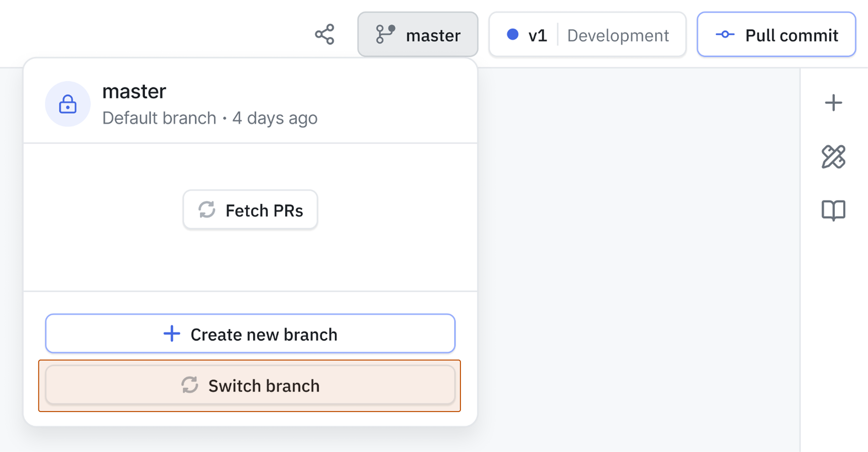Click the commit icon on Pull commit
Image resolution: width=868 pixels, height=452 pixels.
[x=726, y=34]
